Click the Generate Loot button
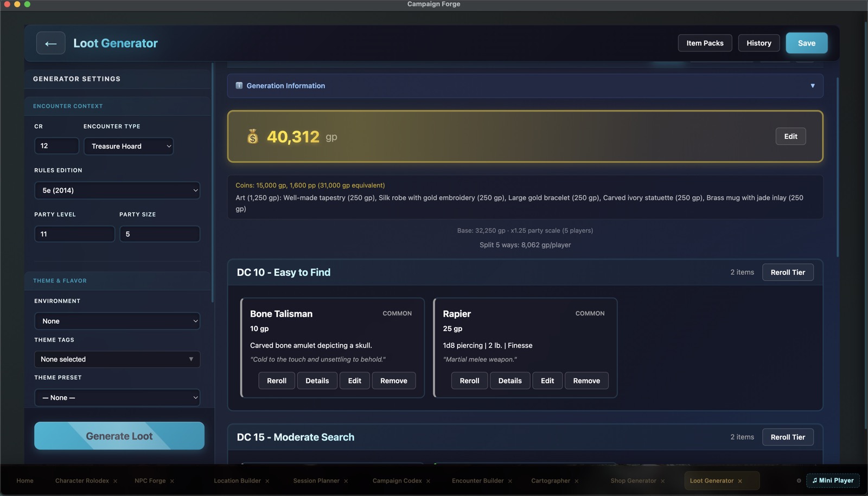 click(119, 436)
